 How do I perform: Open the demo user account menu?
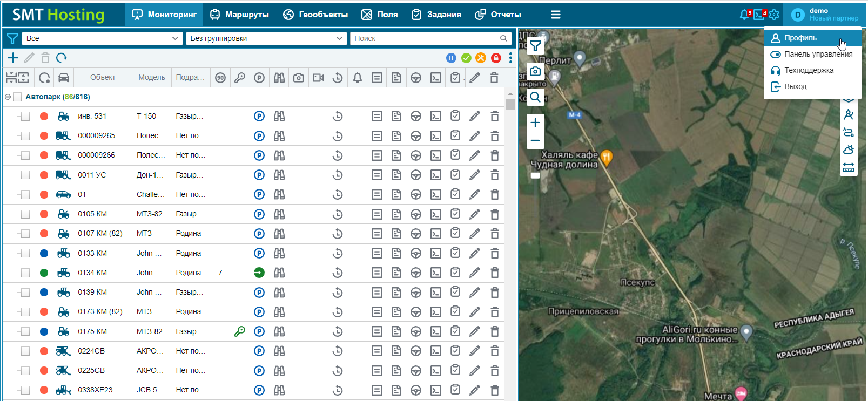(825, 15)
